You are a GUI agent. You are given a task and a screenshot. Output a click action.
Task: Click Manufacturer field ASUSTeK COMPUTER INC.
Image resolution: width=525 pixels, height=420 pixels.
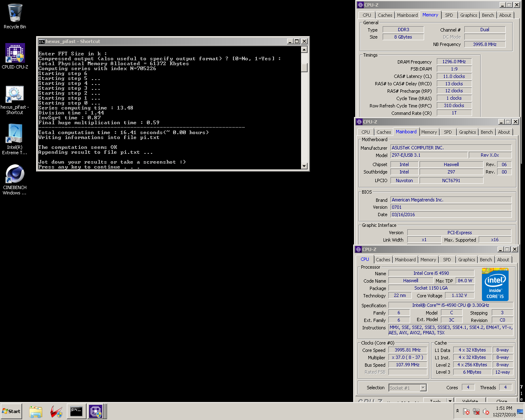click(451, 148)
